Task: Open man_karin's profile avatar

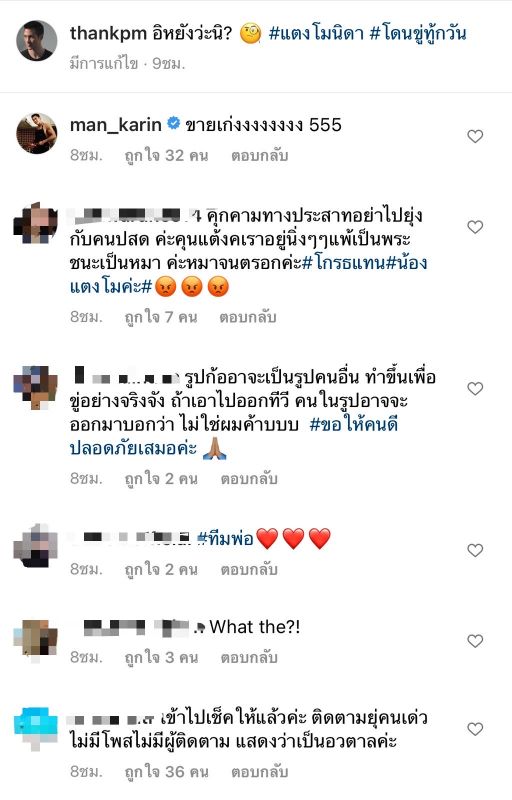Action: (36, 133)
